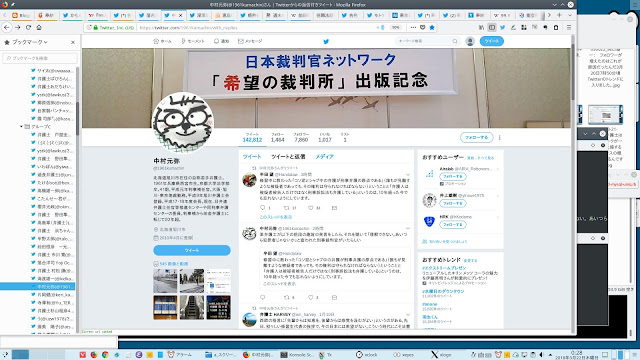Click the reply icon on the first tweet
This screenshot has height=360, width=640.
point(262,208)
